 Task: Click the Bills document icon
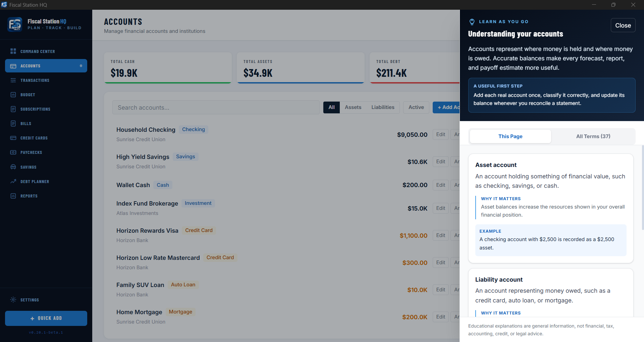(x=13, y=123)
